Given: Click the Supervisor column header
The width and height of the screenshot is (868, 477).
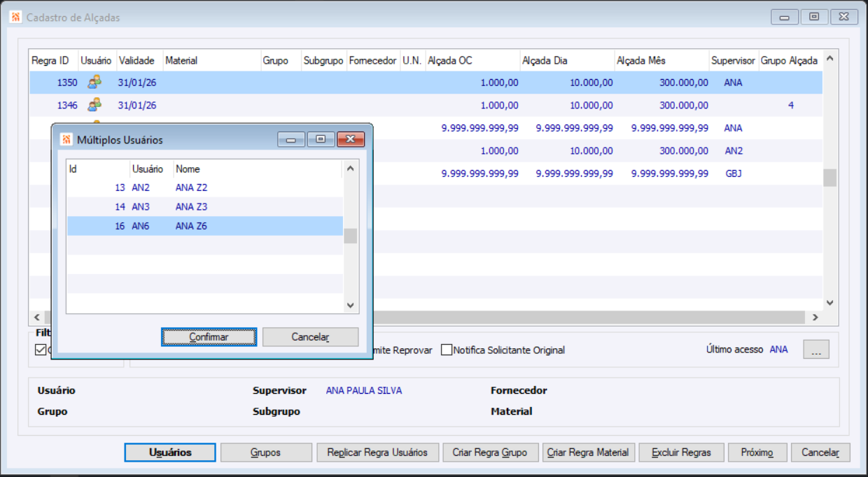Looking at the screenshot, I should click(x=734, y=61).
